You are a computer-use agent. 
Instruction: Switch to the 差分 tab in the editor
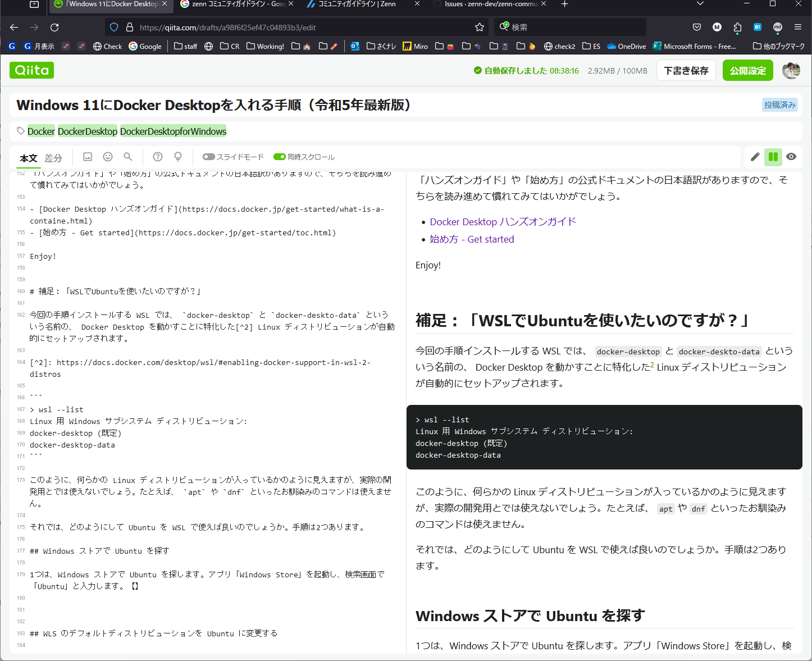53,158
